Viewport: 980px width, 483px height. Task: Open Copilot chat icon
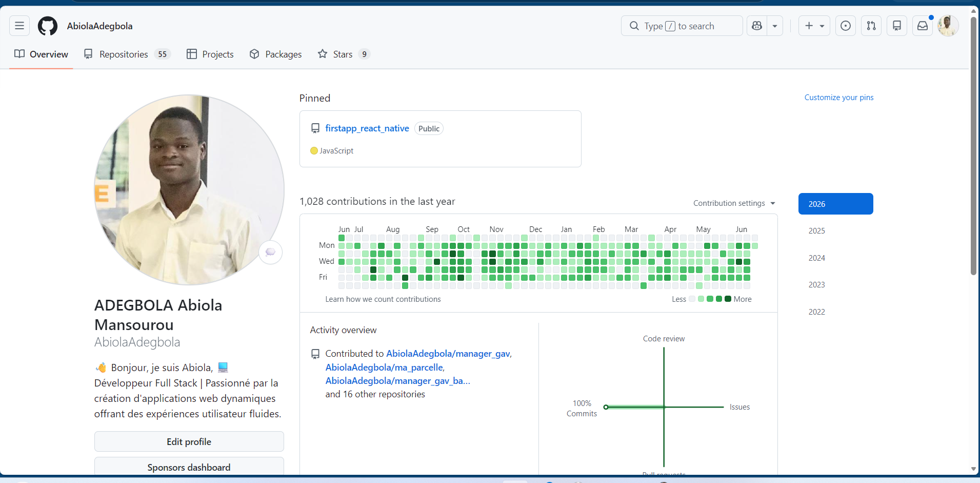tap(757, 26)
